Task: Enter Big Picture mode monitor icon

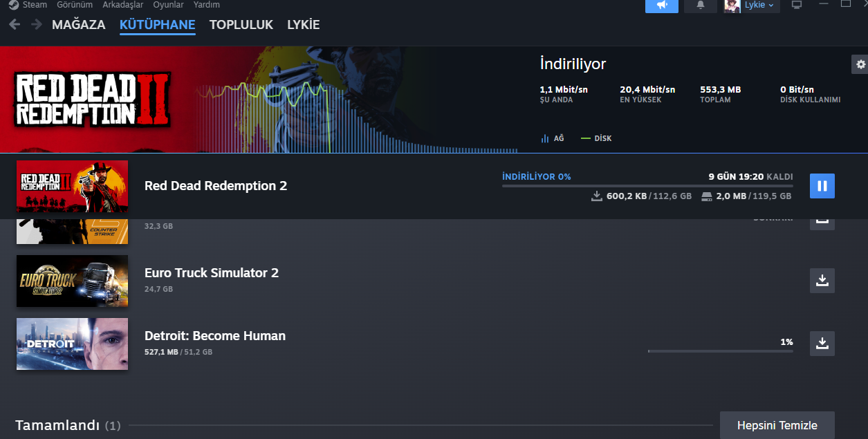Action: (797, 5)
